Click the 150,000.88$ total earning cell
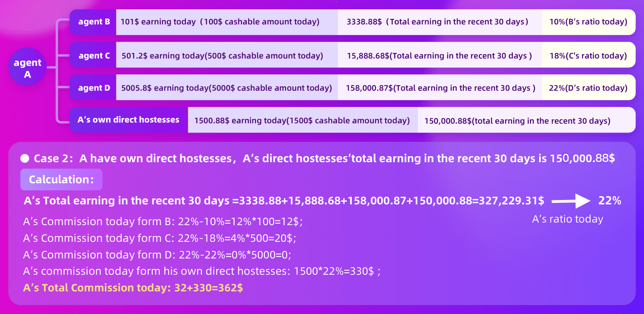644x314 pixels. (x=517, y=121)
